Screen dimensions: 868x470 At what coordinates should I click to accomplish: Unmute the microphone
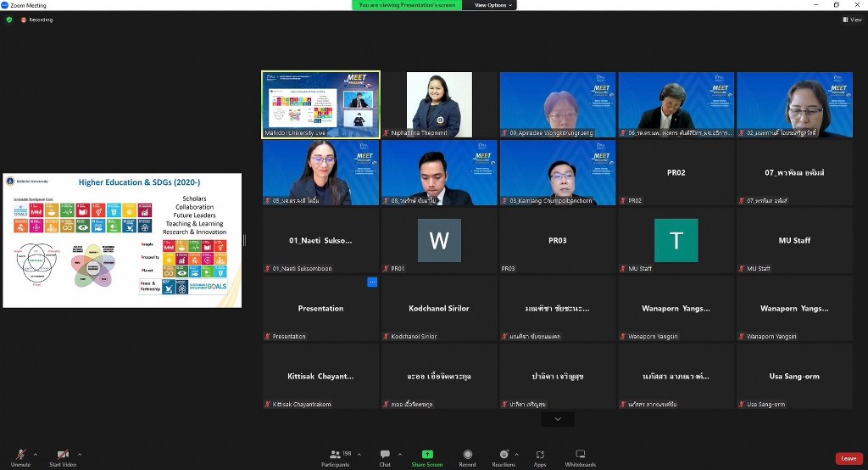tap(20, 456)
